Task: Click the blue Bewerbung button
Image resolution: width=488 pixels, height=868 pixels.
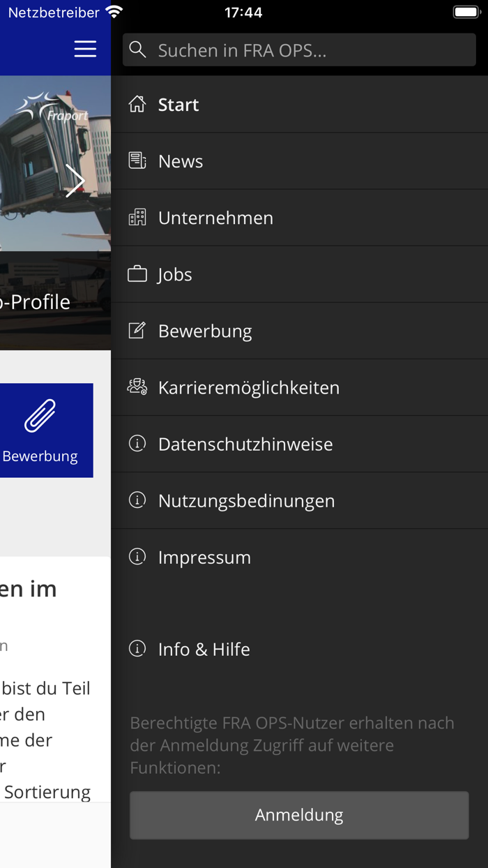Action: 42,431
